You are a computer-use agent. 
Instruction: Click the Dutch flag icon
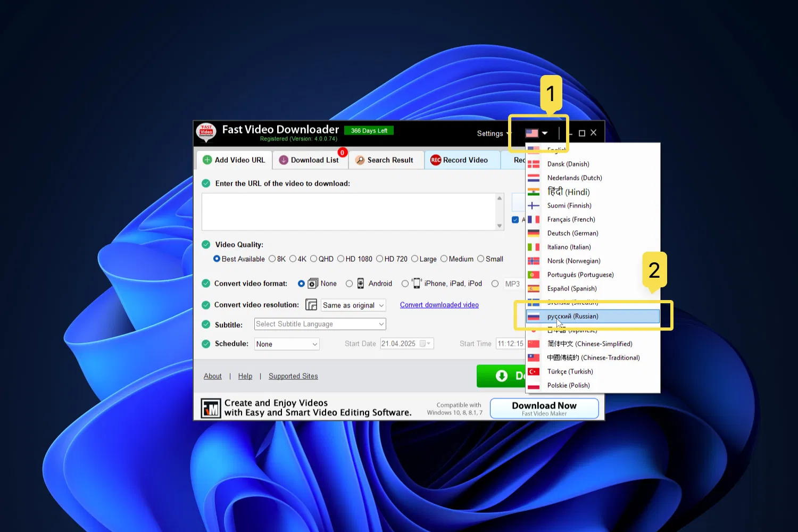click(534, 178)
